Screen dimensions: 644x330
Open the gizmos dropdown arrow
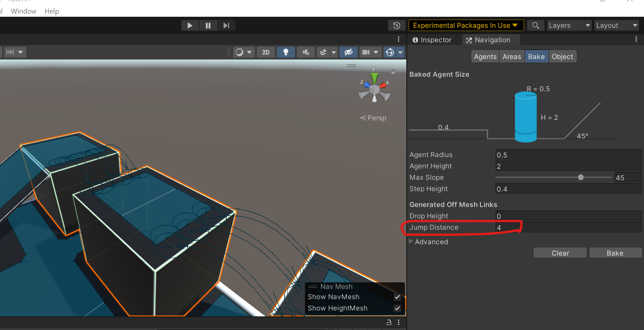(400, 52)
